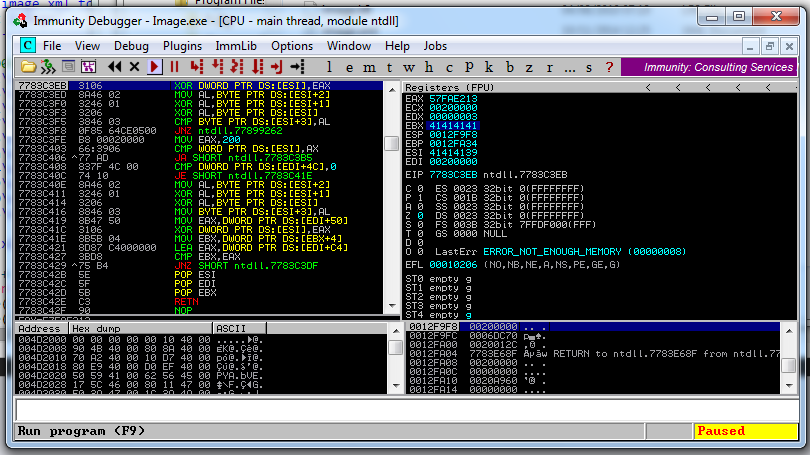
Task: Click the ASCII column header
Action: click(x=240, y=328)
